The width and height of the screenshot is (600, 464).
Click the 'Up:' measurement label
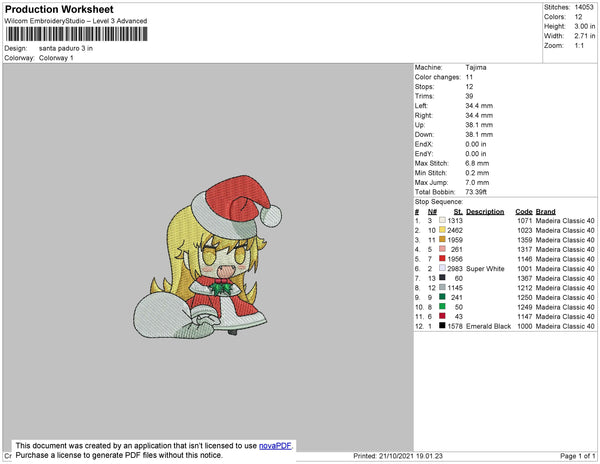pos(420,125)
